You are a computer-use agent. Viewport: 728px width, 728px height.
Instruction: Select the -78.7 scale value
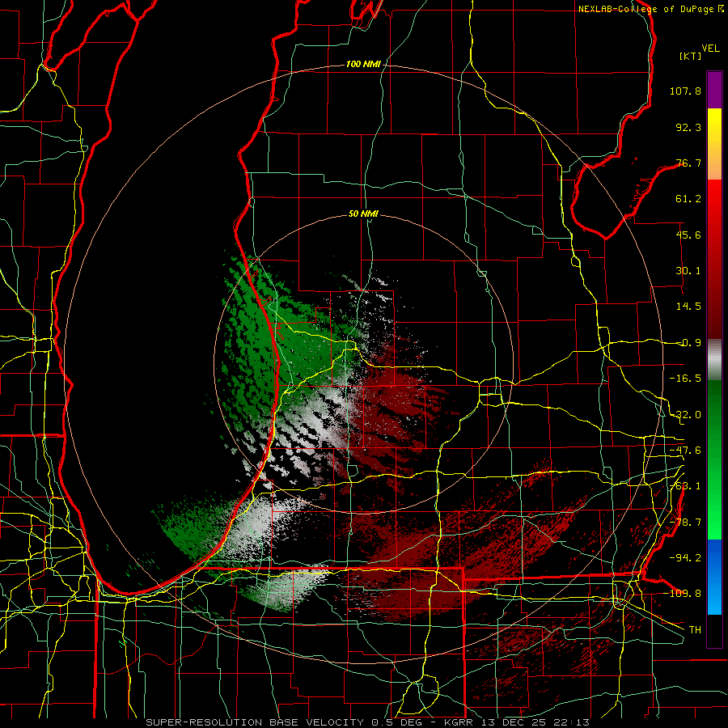point(685,523)
